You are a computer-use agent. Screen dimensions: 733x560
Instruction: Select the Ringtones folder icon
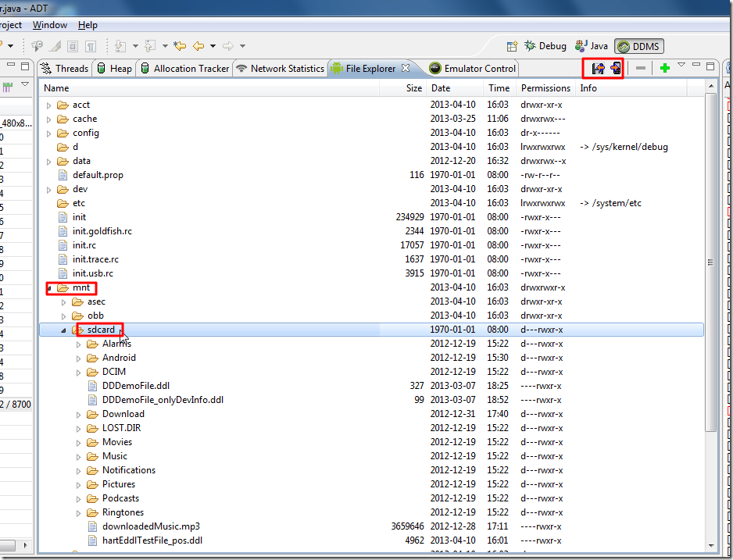click(x=92, y=512)
